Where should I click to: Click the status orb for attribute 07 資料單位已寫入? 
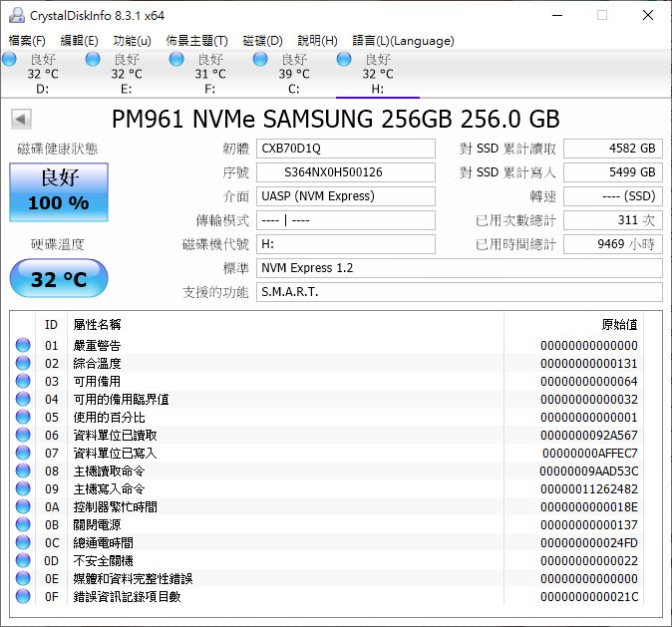tap(23, 453)
